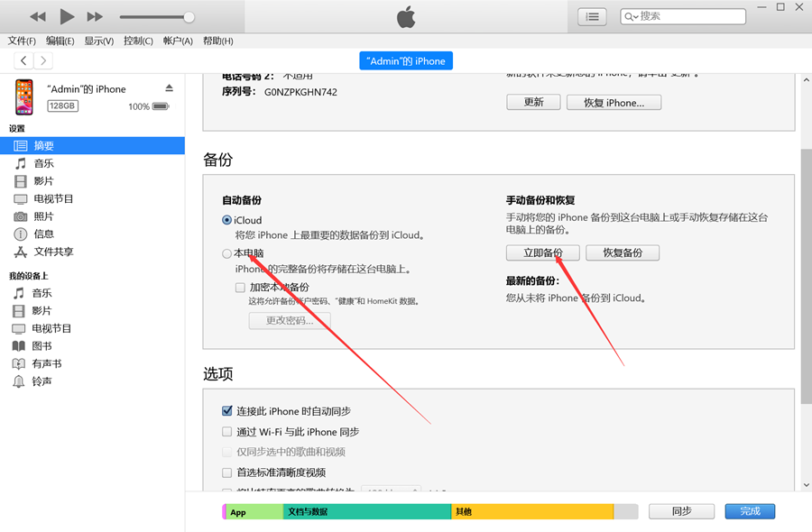Select 摘要 in the settings sidebar
812x532 pixels.
(92, 145)
